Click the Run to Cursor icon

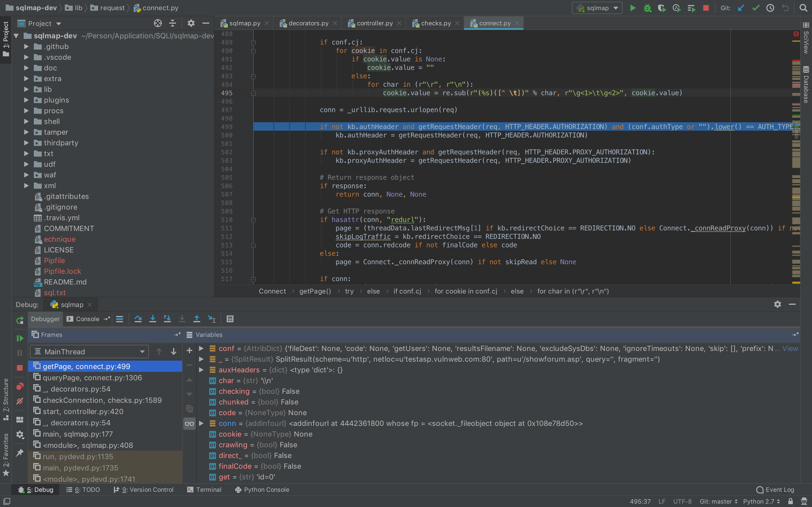click(211, 319)
